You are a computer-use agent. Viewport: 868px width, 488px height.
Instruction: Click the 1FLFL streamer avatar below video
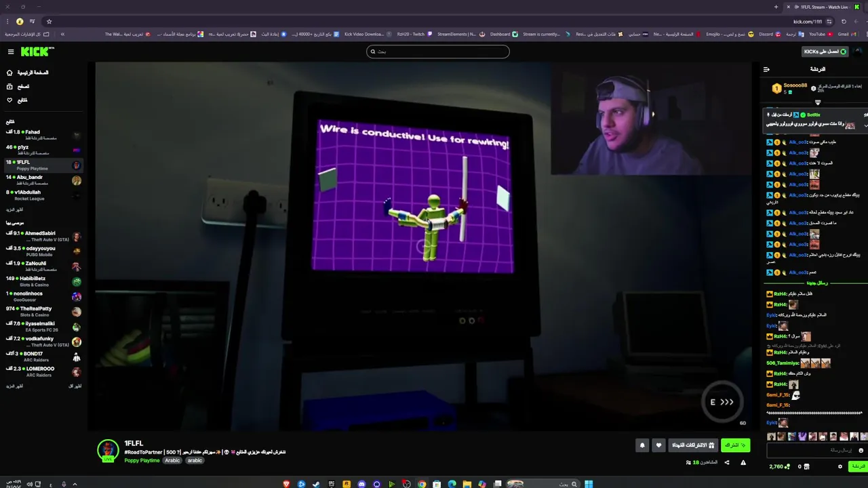click(x=108, y=450)
